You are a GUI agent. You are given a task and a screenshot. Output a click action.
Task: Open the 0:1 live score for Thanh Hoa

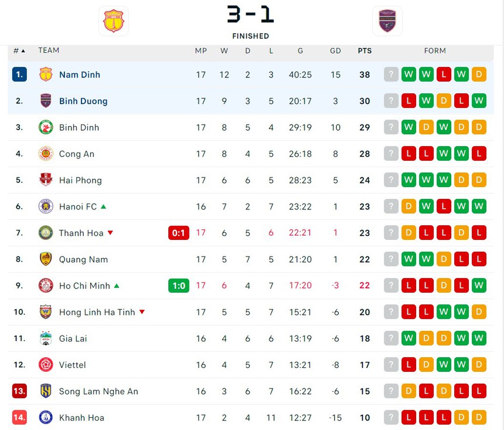click(178, 233)
